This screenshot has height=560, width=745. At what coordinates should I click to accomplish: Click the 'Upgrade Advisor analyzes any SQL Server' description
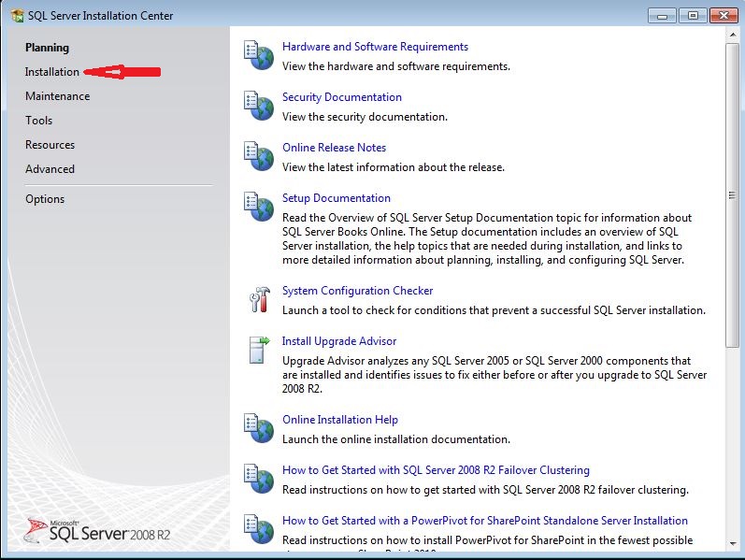pos(494,375)
